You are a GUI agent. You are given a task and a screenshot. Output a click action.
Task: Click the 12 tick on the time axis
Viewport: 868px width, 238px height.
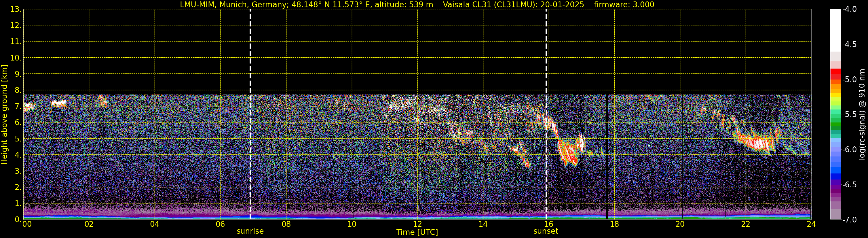tap(417, 224)
